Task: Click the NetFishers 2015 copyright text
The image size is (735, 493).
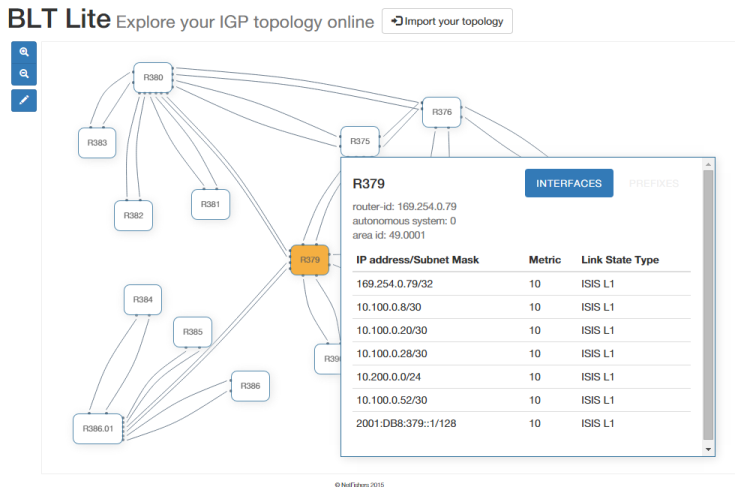Action: 360,485
